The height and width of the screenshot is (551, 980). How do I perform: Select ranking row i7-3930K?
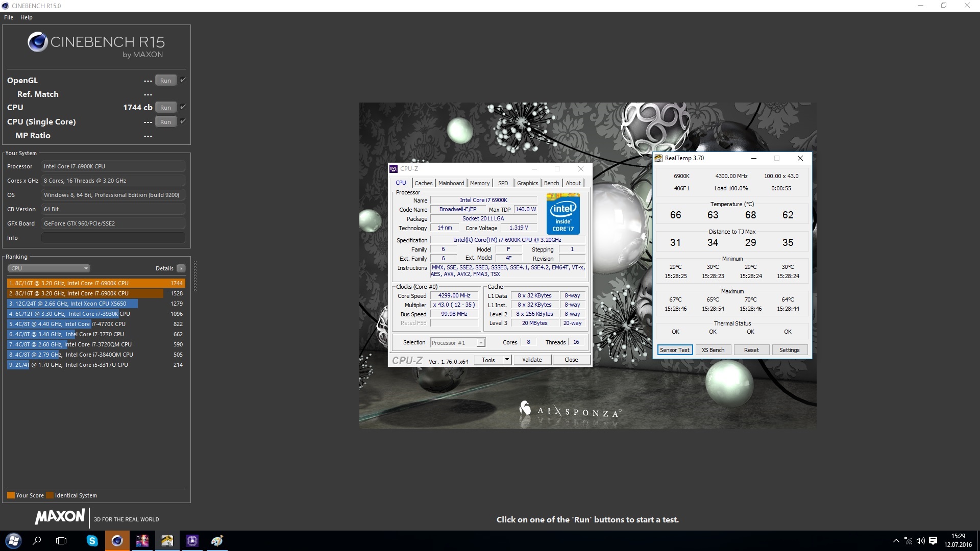click(95, 314)
